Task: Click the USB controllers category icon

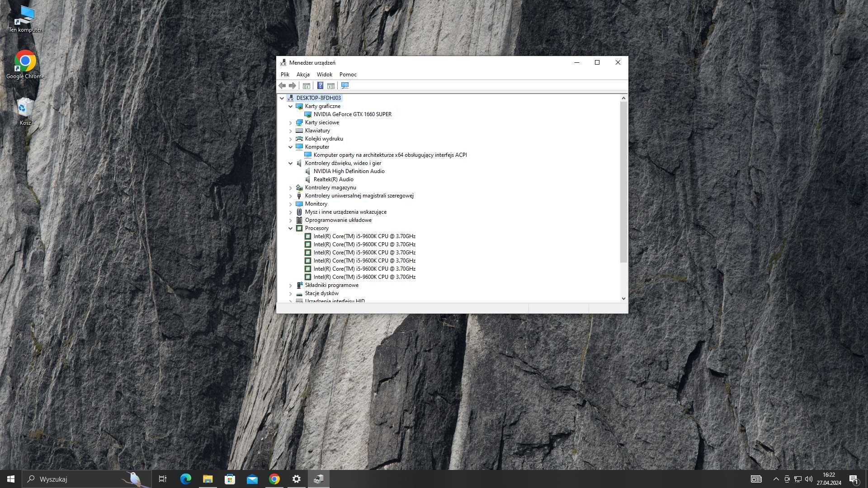Action: click(299, 196)
